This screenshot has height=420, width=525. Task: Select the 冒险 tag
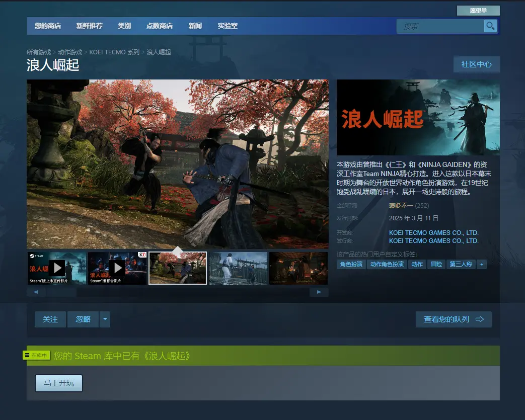(x=436, y=264)
